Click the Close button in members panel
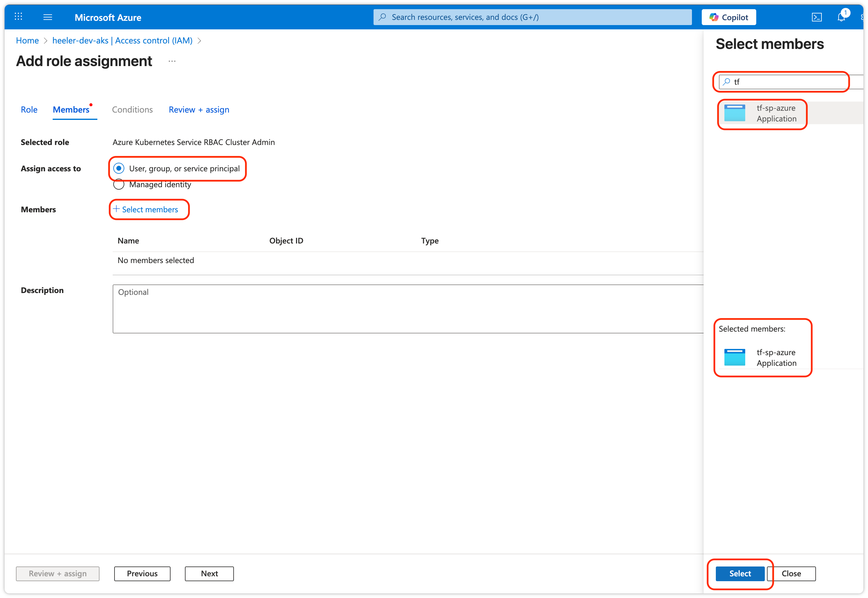Viewport: 868px width, 598px height. click(791, 574)
